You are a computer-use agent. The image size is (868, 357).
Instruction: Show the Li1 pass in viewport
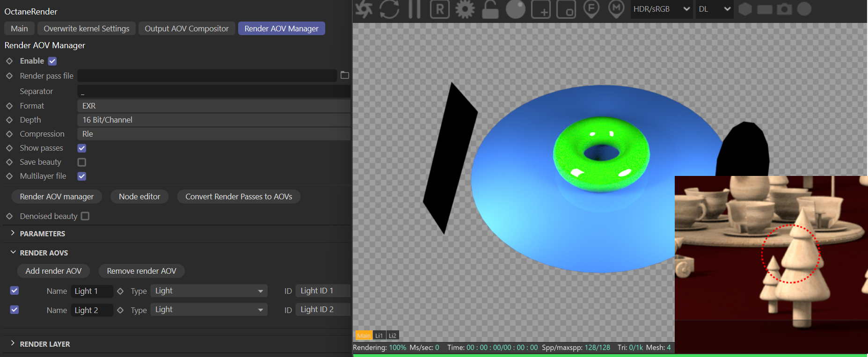pyautogui.click(x=379, y=335)
